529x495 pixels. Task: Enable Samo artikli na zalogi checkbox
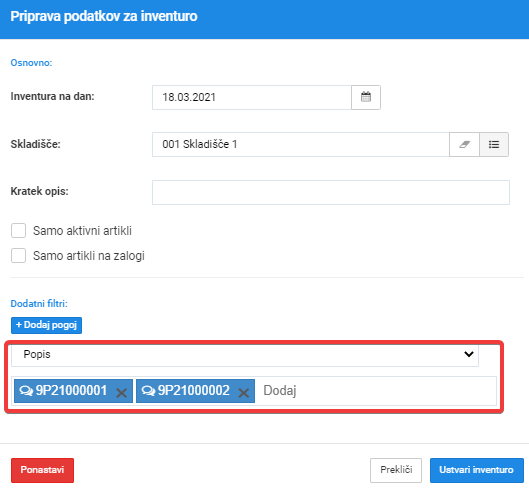[18, 256]
